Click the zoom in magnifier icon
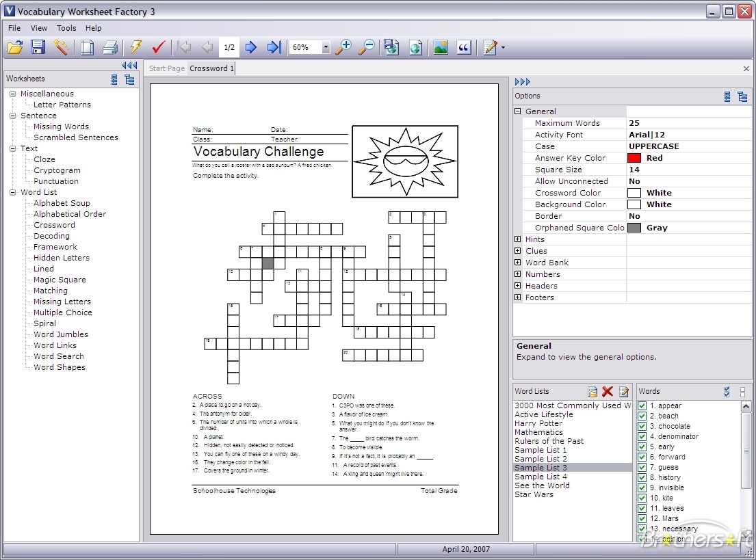Screen dimensions: 756x560 pyautogui.click(x=343, y=47)
